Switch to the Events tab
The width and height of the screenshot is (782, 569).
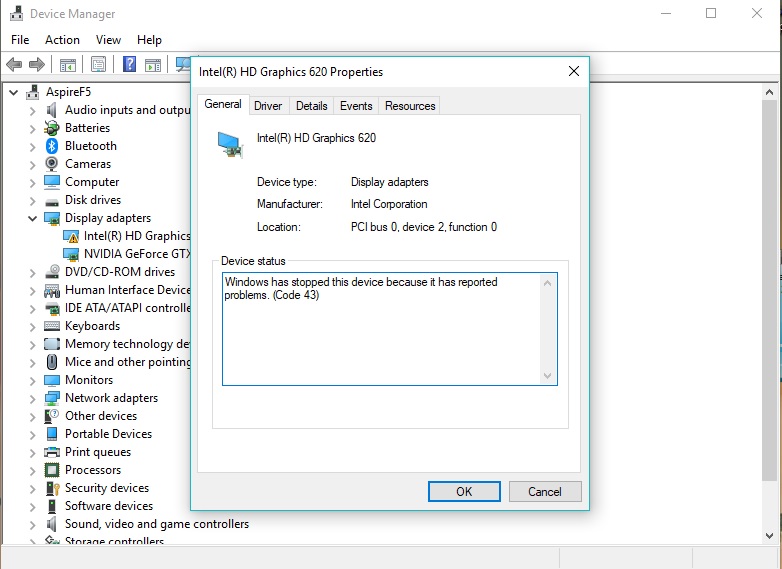(x=356, y=106)
